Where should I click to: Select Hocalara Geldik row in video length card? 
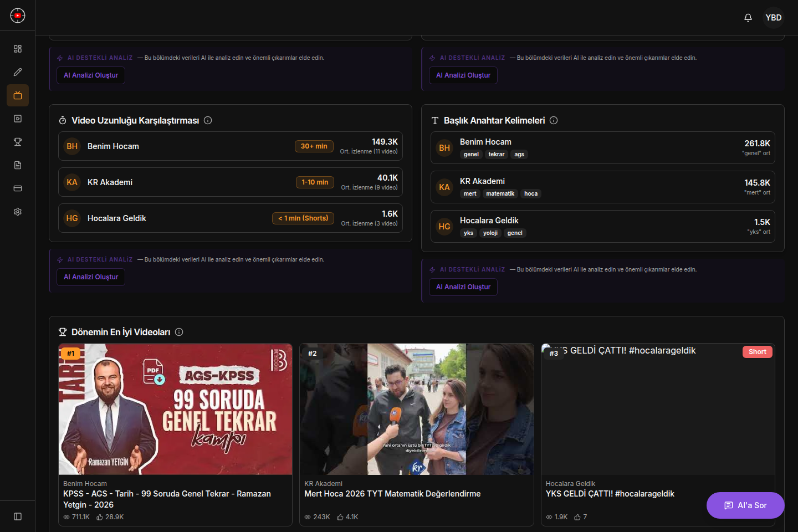point(231,218)
